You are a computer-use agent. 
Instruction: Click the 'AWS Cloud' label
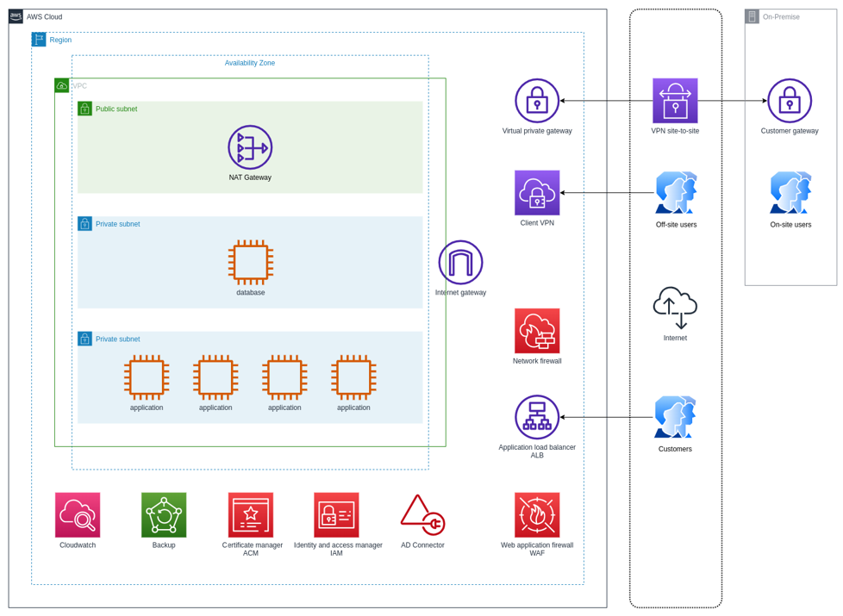[45, 16]
